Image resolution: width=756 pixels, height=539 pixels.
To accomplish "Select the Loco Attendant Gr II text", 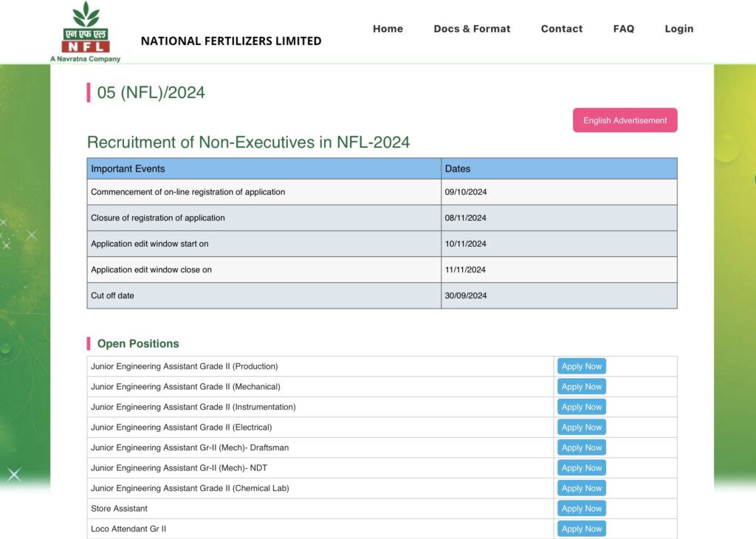I will coord(128,529).
